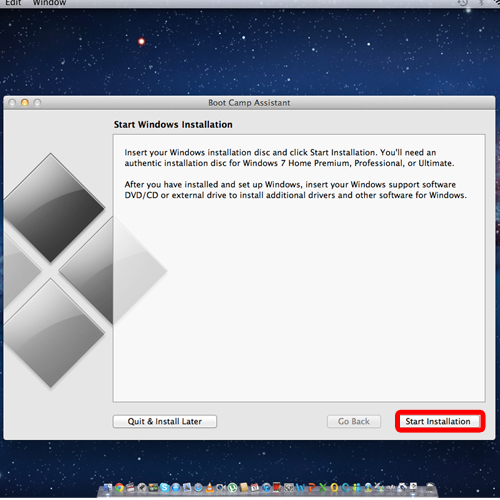Launch Google Chrome from the Dock
The height and width of the screenshot is (500, 500).
coord(119,488)
